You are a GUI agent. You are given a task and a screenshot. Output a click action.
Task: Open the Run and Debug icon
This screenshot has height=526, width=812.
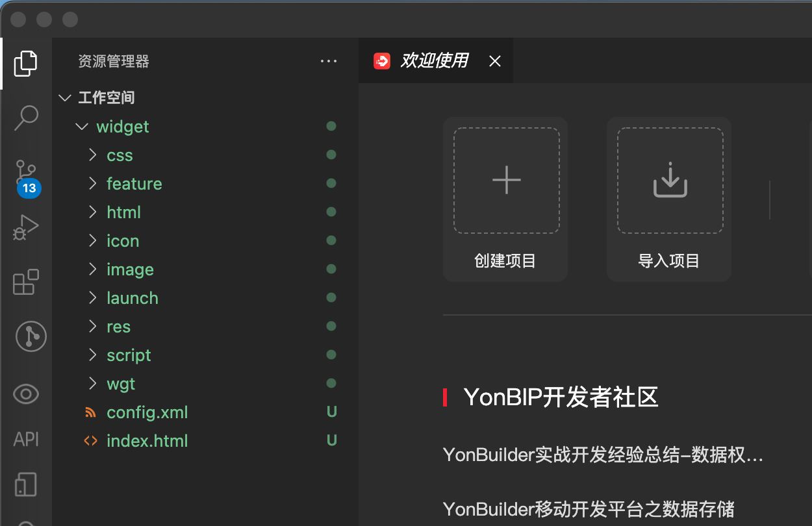click(26, 227)
